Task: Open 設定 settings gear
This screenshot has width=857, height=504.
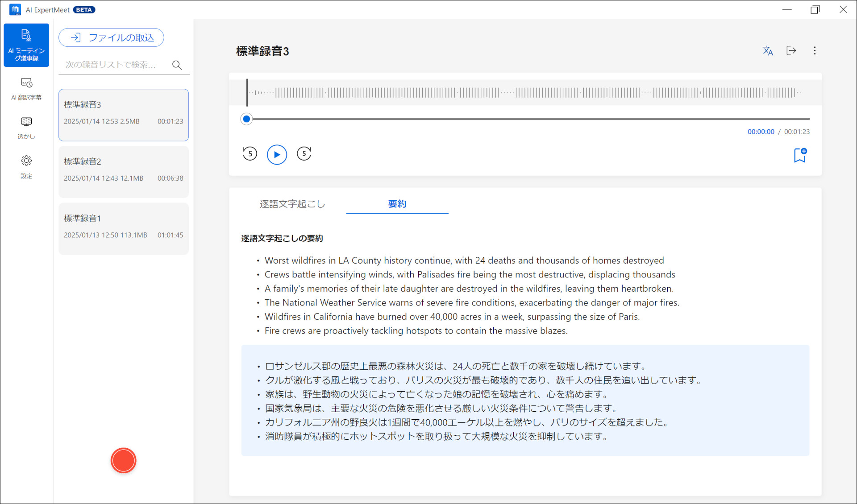Action: click(26, 166)
